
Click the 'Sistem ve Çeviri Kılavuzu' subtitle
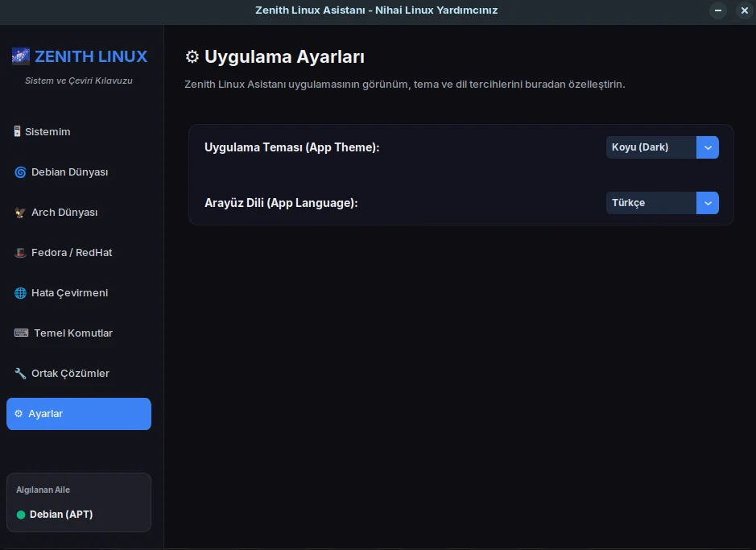(x=79, y=81)
